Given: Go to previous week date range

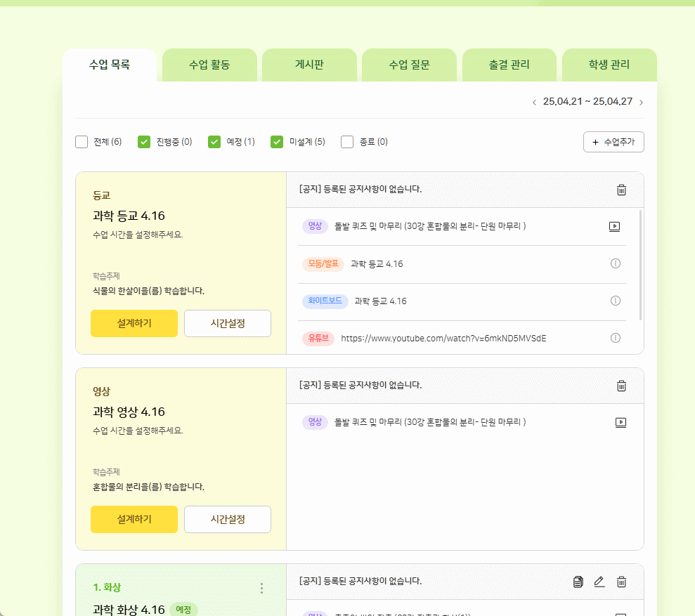Looking at the screenshot, I should click(x=534, y=103).
